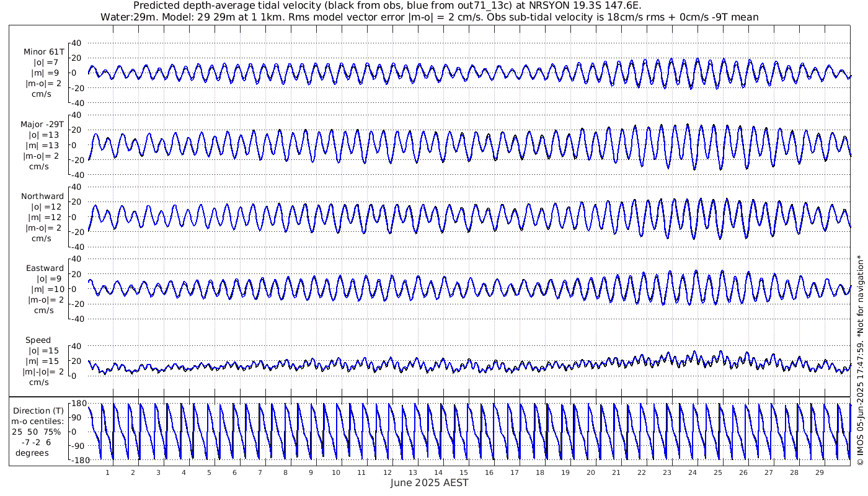Click the 'm-o centiles:' label

click(x=38, y=421)
